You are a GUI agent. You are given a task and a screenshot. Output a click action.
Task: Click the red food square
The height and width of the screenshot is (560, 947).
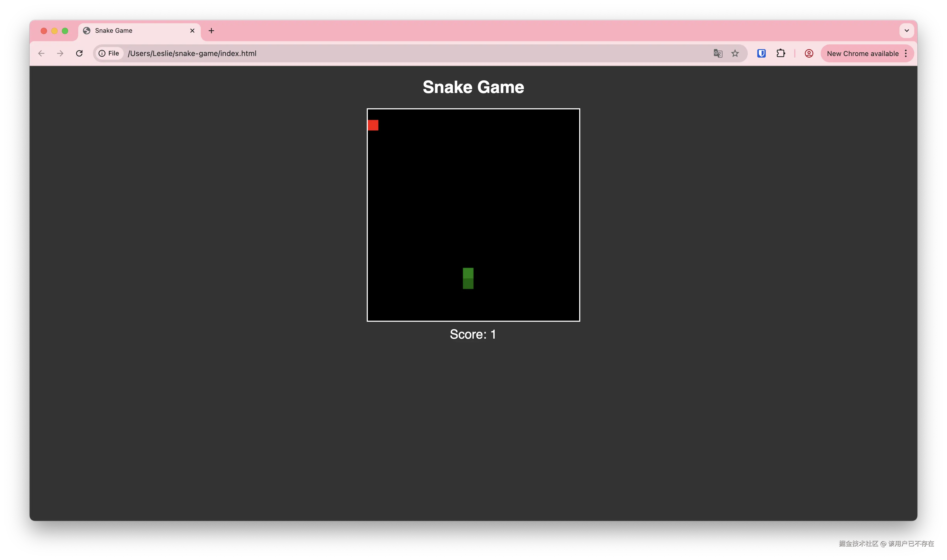[373, 125]
